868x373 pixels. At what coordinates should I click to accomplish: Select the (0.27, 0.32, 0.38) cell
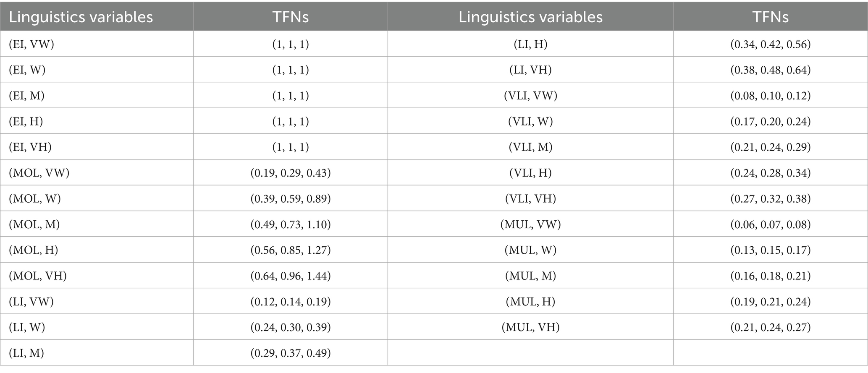770,198
